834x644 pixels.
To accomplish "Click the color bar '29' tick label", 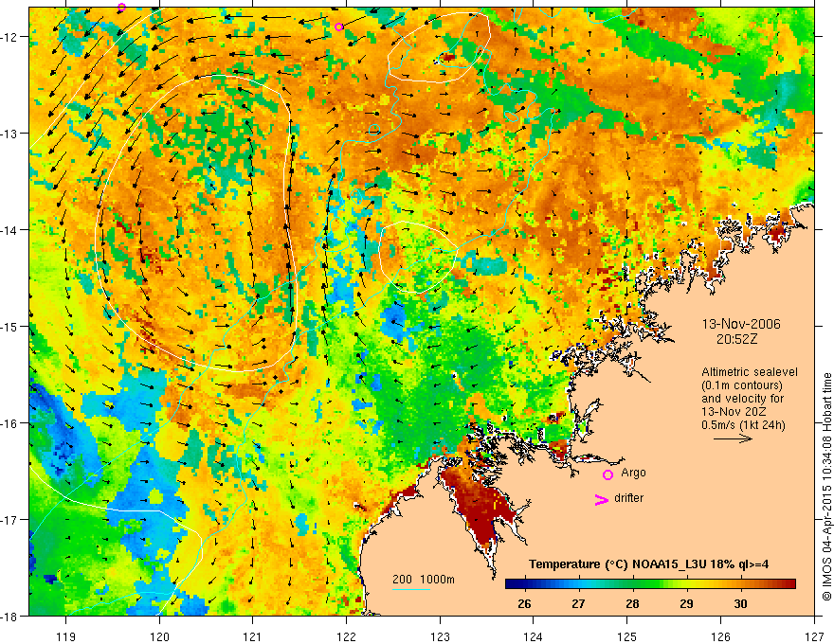I will 686,603.
